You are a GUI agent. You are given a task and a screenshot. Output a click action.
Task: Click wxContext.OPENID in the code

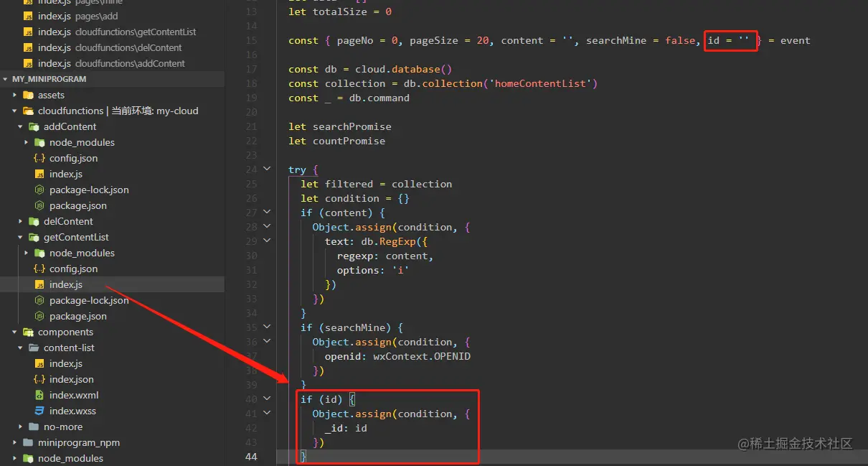tap(422, 356)
